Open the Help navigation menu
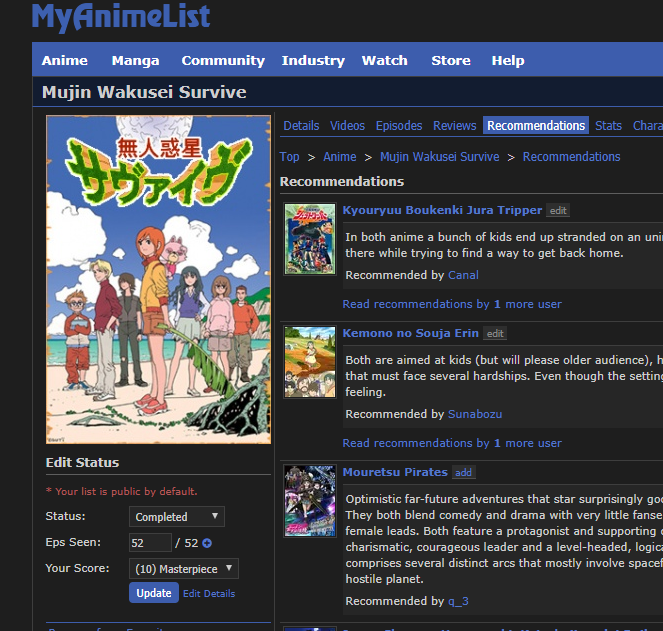Screen dimensions: 663x631 (508, 60)
